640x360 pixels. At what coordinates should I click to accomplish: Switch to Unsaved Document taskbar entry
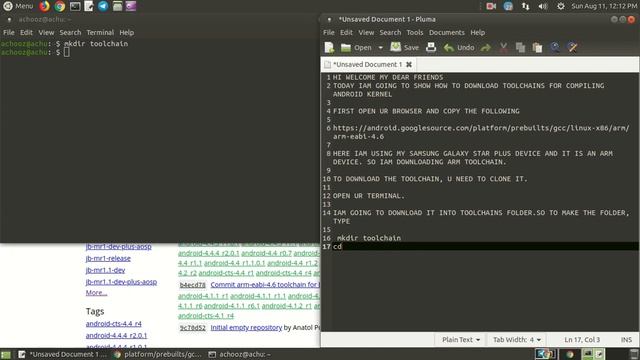pyautogui.click(x=62, y=354)
